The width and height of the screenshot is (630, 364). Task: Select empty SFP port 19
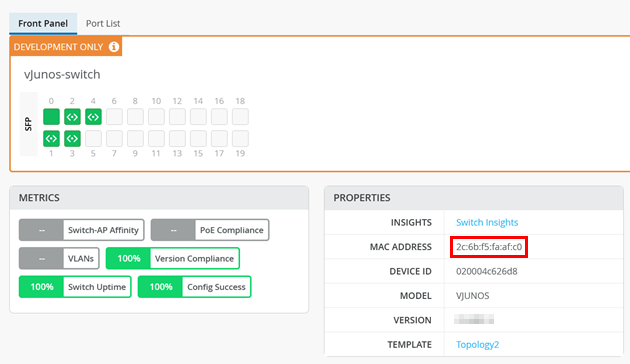pyautogui.click(x=240, y=139)
